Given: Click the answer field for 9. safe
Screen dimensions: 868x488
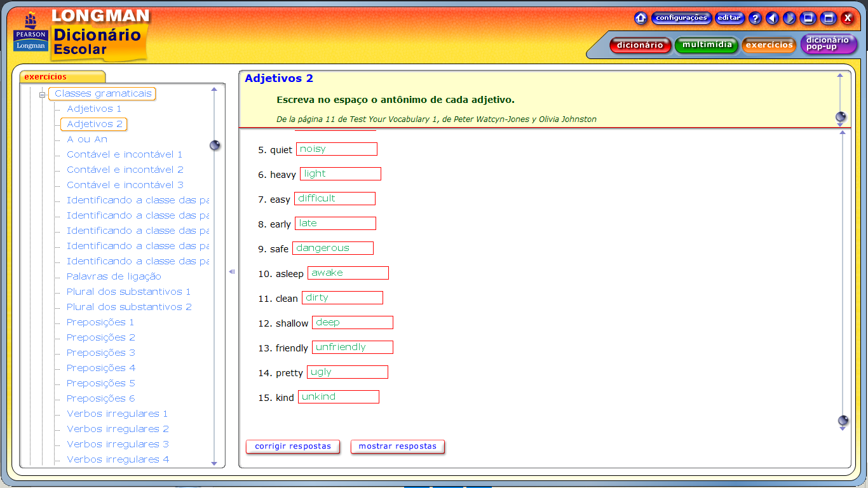Looking at the screenshot, I should tap(333, 248).
